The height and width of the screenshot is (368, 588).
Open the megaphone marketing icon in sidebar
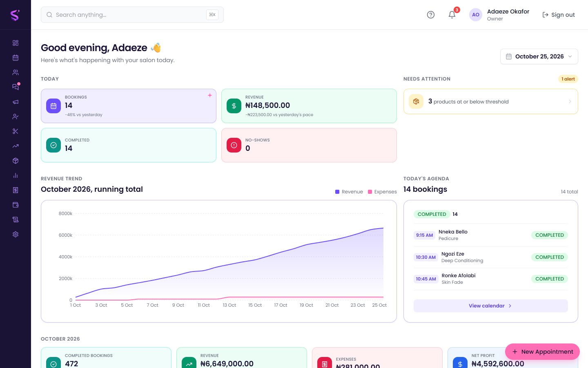tap(16, 102)
